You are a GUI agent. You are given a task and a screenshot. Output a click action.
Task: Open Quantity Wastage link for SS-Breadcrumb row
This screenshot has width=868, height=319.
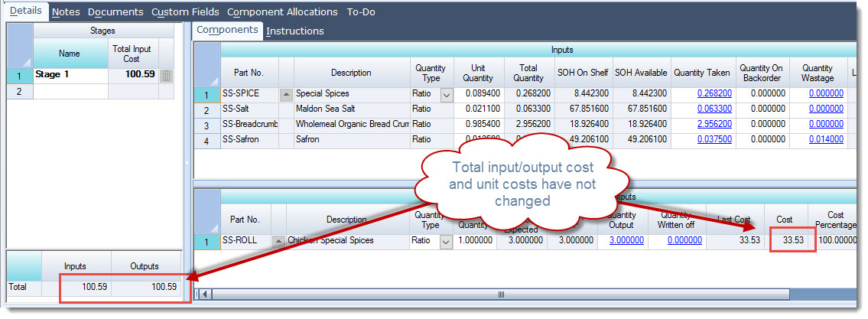(x=827, y=124)
